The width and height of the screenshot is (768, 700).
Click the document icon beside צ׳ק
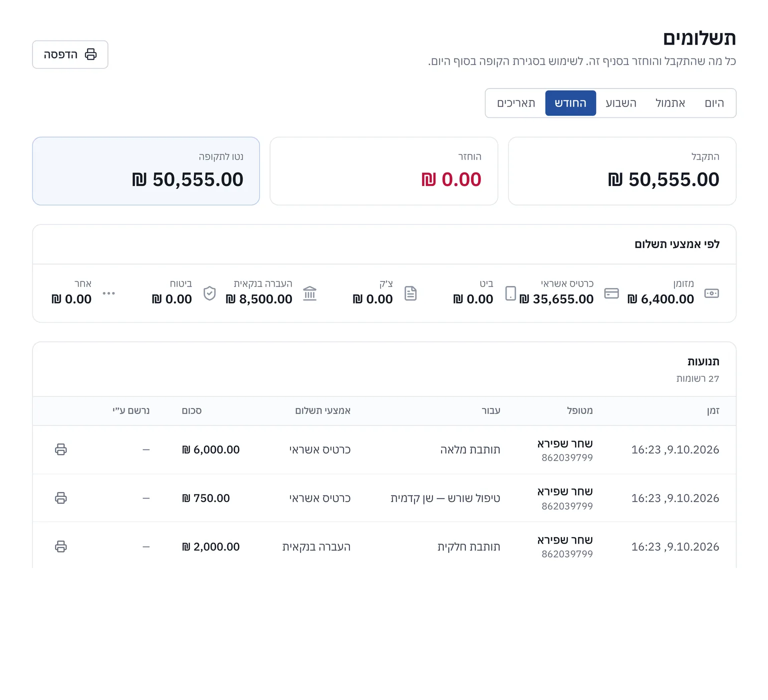click(x=410, y=293)
